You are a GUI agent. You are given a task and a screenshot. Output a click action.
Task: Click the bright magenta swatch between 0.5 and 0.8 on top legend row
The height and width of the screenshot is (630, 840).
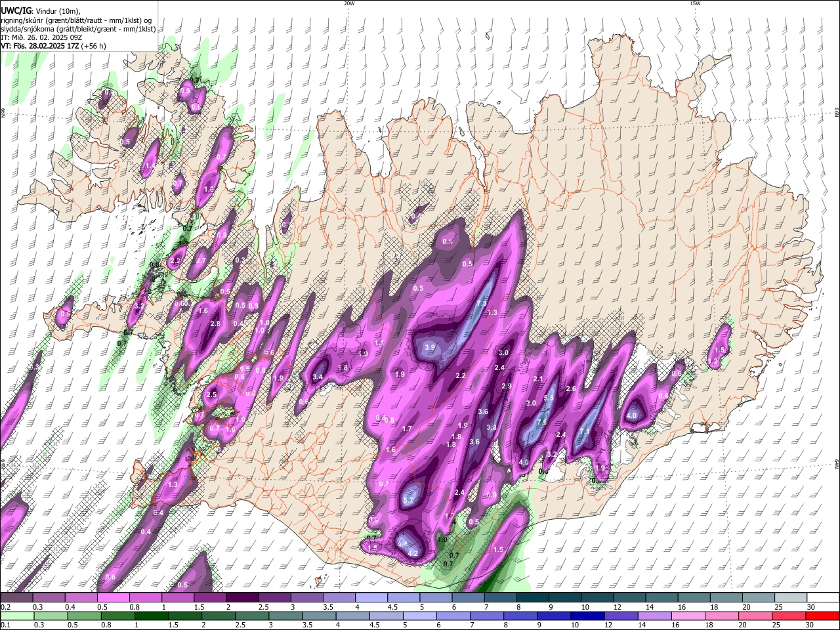coord(113,598)
